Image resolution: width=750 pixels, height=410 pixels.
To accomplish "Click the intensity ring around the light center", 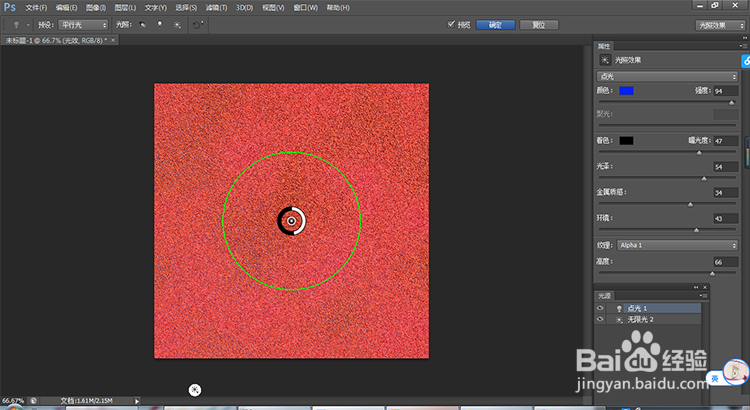I will tap(291, 221).
